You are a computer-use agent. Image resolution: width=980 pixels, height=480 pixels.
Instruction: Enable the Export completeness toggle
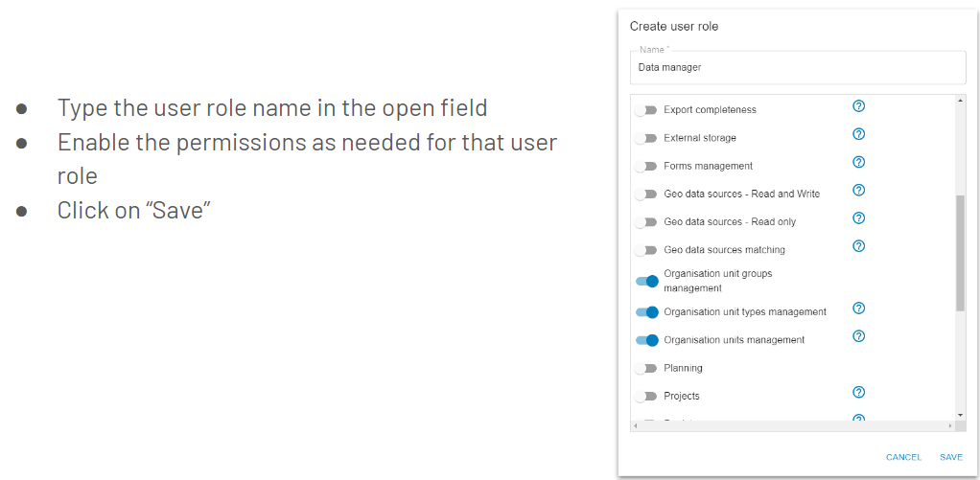645,110
